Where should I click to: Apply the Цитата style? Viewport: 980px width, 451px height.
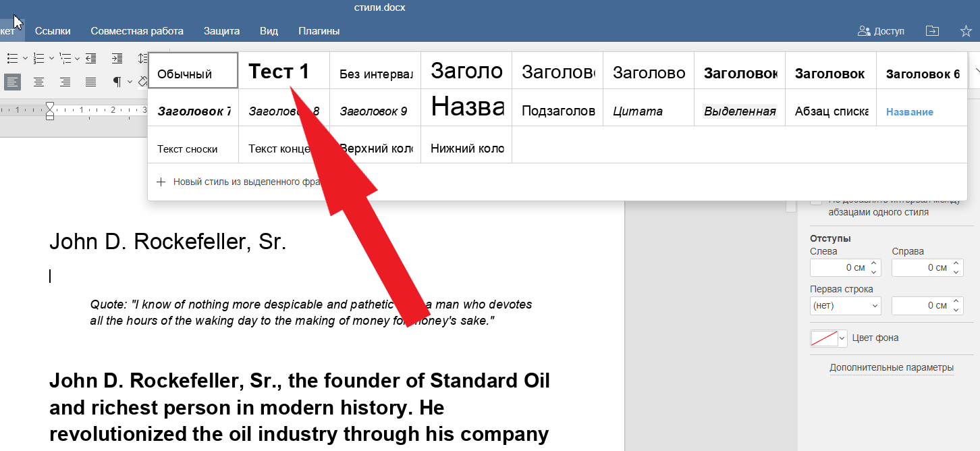[649, 107]
